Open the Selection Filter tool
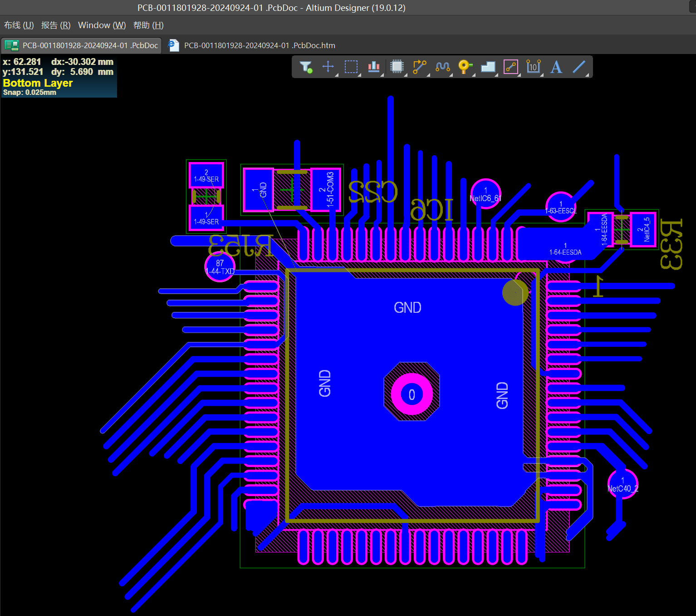Screen dimensions: 696x616 [306, 67]
